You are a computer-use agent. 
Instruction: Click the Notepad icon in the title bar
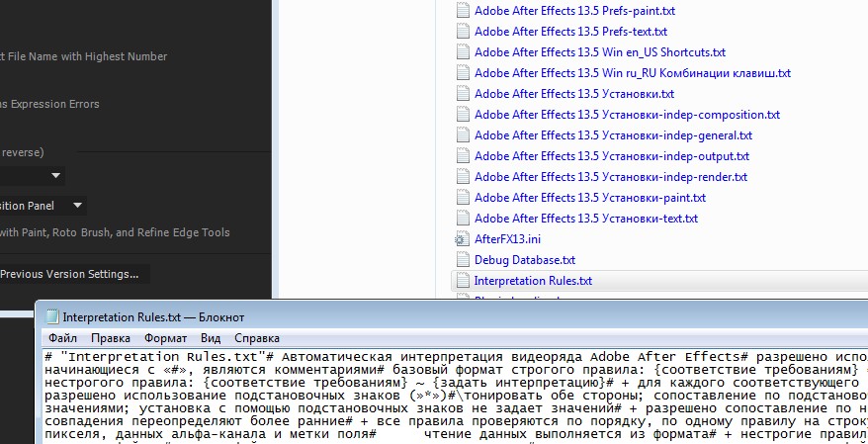[x=51, y=317]
